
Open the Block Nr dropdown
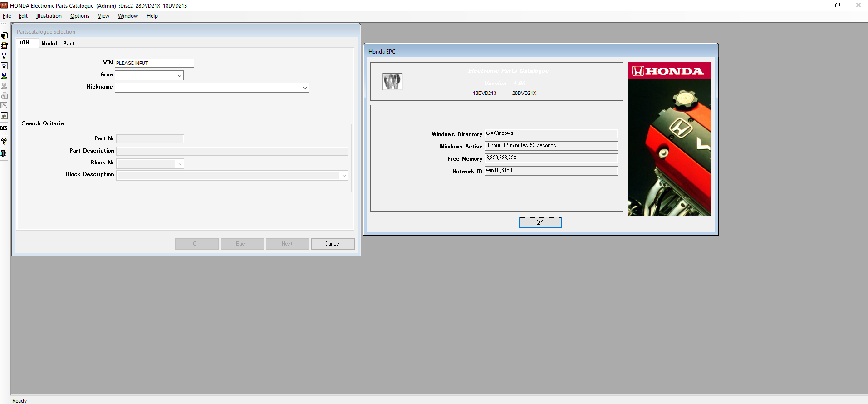(180, 163)
